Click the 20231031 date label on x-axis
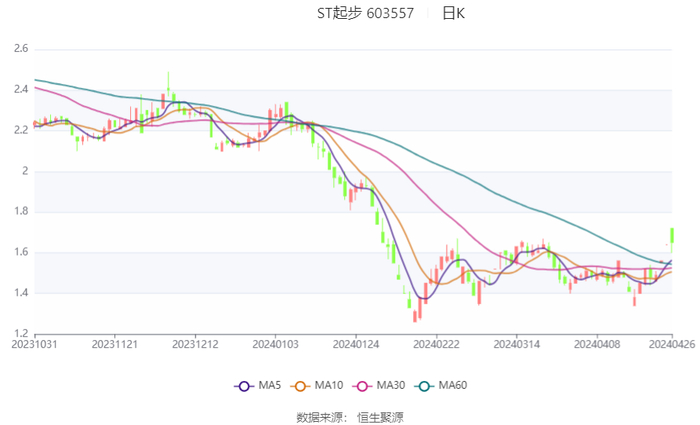The width and height of the screenshot is (700, 425). [x=35, y=343]
